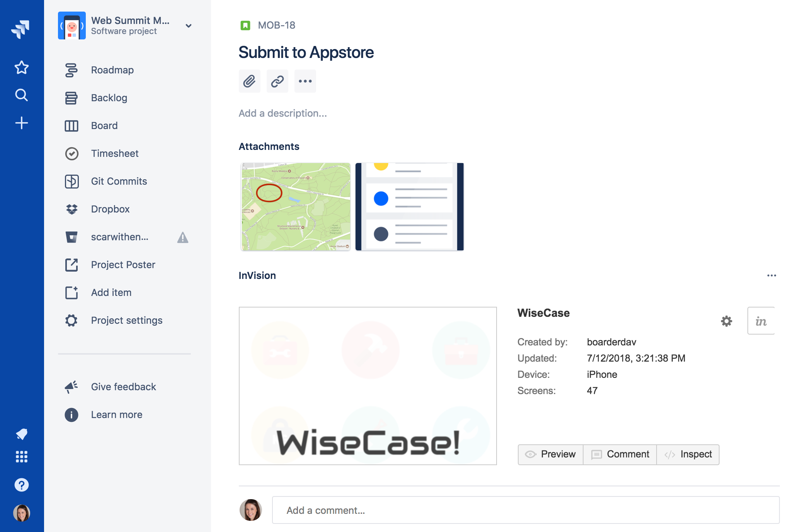Open InVision panel ellipsis menu

tap(772, 275)
